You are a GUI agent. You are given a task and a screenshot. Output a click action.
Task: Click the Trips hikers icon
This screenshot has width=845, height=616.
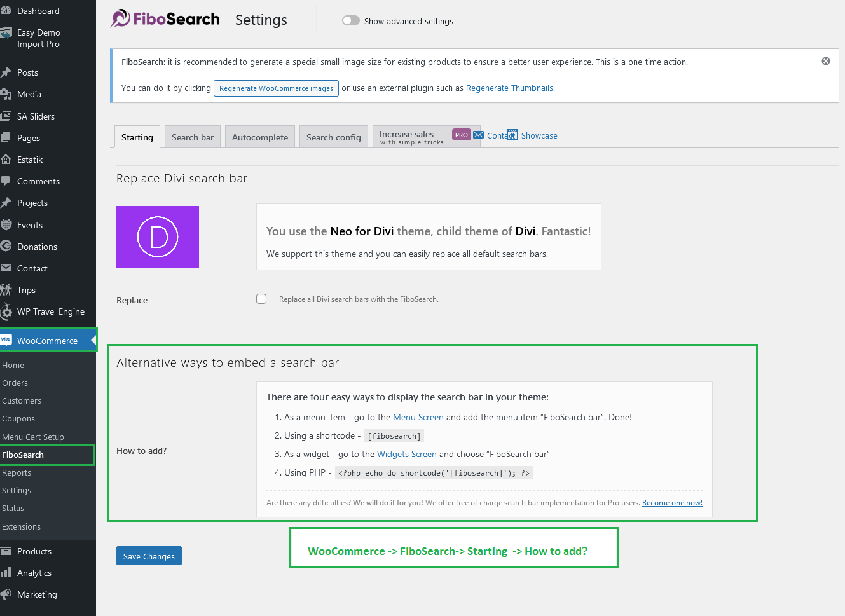click(x=6, y=290)
